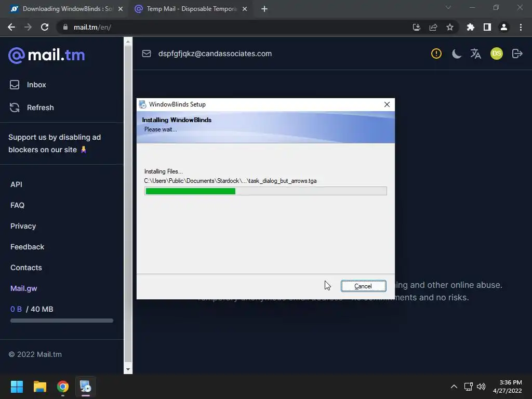This screenshot has width=532, height=399.
Task: Click the WindowBlinds installer taskbar icon
Action: point(86,387)
